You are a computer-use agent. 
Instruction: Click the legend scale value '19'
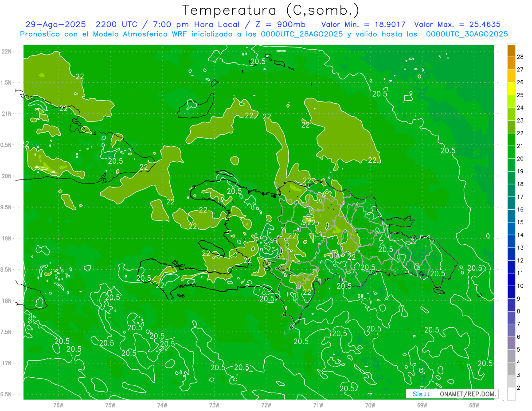click(x=520, y=171)
